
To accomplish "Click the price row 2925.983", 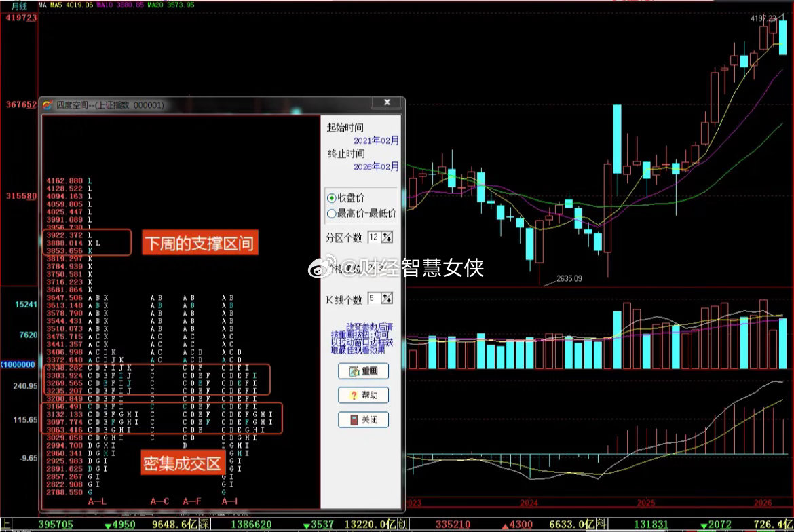I will click(x=64, y=461).
